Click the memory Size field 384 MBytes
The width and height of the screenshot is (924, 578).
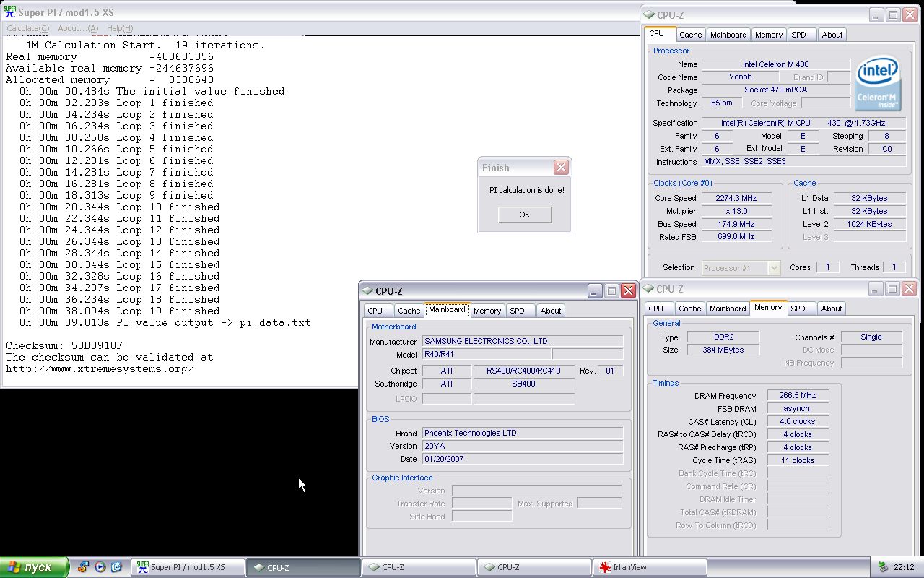point(722,350)
